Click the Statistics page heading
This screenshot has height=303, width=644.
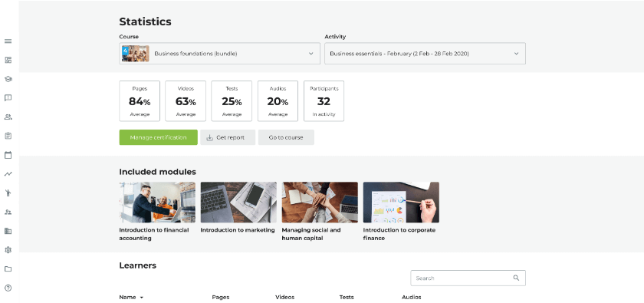point(146,21)
